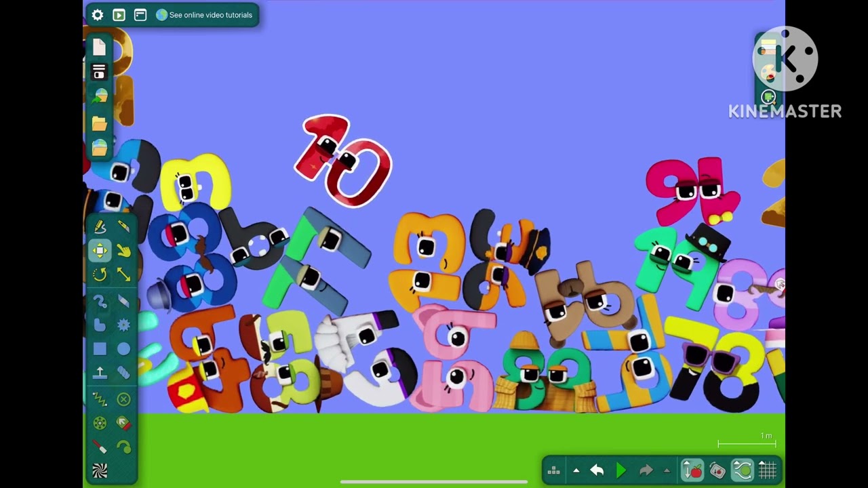Select the Thruster tool
The height and width of the screenshot is (488, 868).
pos(123,424)
